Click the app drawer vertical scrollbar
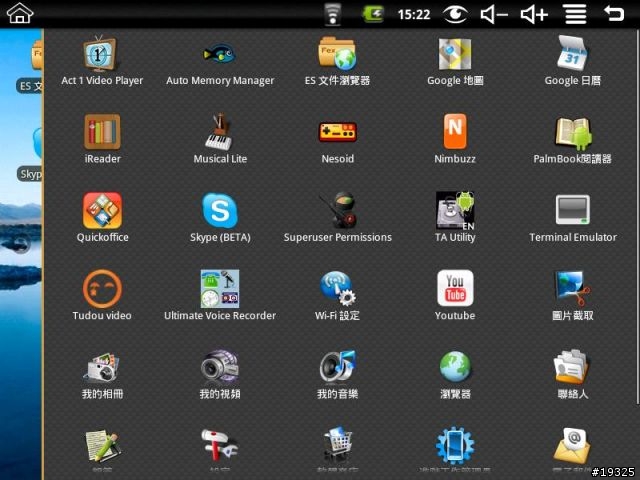This screenshot has height=480, width=640. (x=637, y=216)
